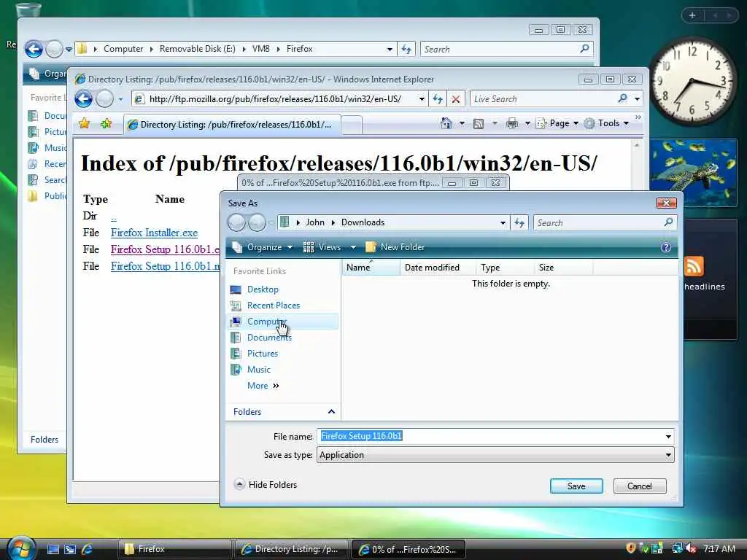747x560 pixels.
Task: Open the Page menu dropdown in IE
Action: pyautogui.click(x=558, y=123)
